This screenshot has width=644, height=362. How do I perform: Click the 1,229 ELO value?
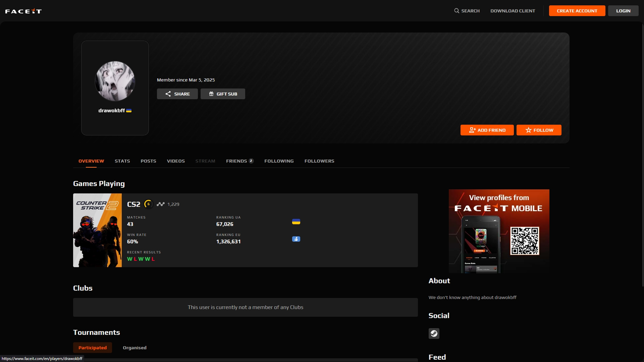click(x=173, y=204)
